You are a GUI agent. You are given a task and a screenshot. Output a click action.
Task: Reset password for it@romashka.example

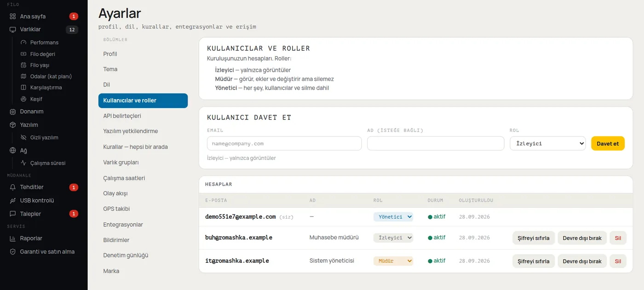click(534, 261)
